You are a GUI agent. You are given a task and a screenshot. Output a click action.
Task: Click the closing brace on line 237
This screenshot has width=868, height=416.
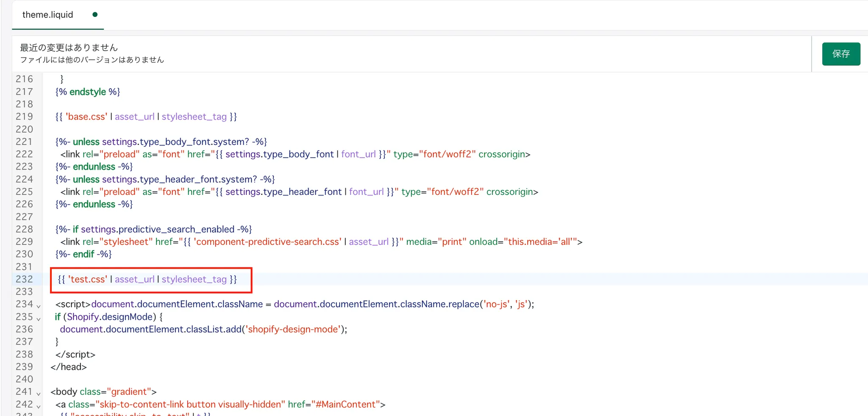[57, 342]
